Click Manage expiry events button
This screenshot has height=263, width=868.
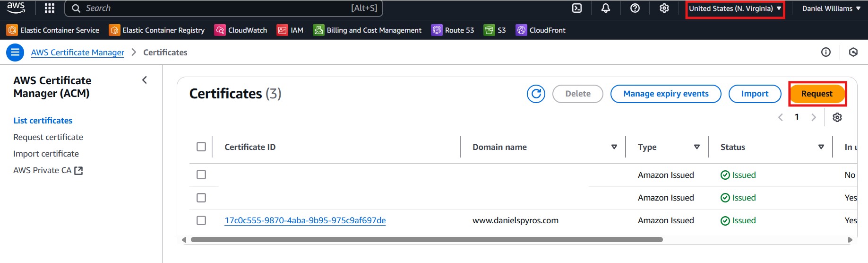pyautogui.click(x=666, y=94)
